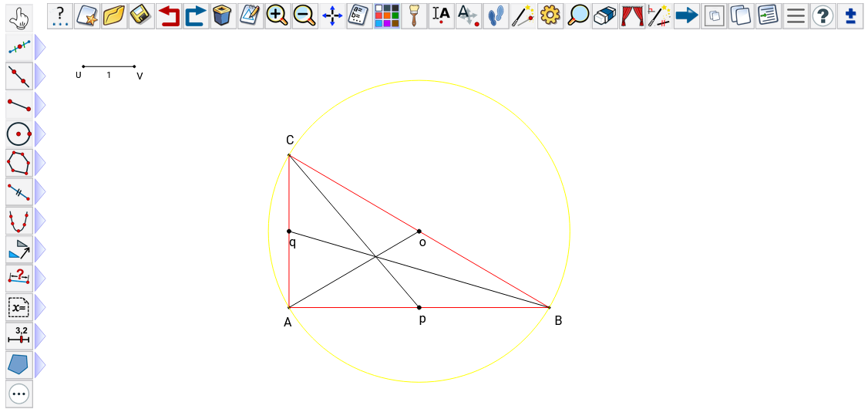Expand the line tool group arrow
This screenshot has width=868, height=409.
click(x=39, y=76)
